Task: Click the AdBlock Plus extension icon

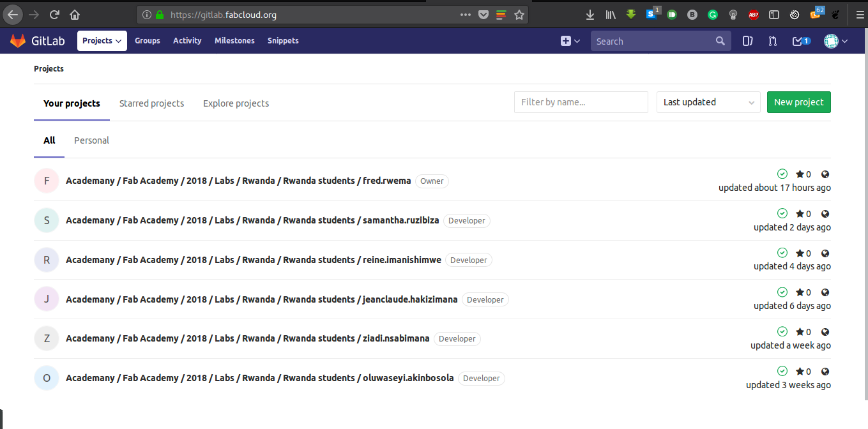Action: (x=754, y=14)
